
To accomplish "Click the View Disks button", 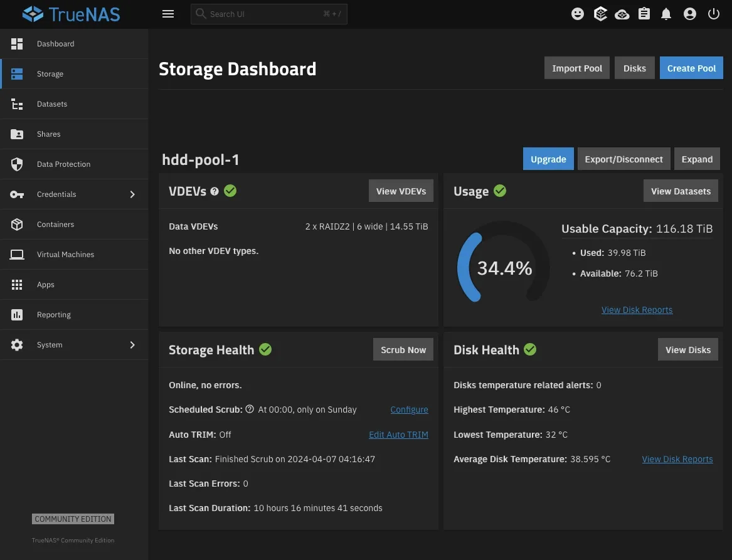I will (687, 349).
